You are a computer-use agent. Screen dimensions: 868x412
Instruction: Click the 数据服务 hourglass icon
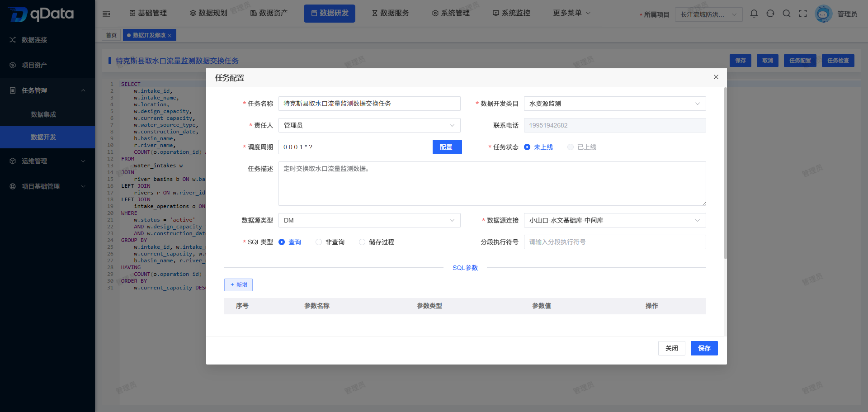pyautogui.click(x=375, y=13)
